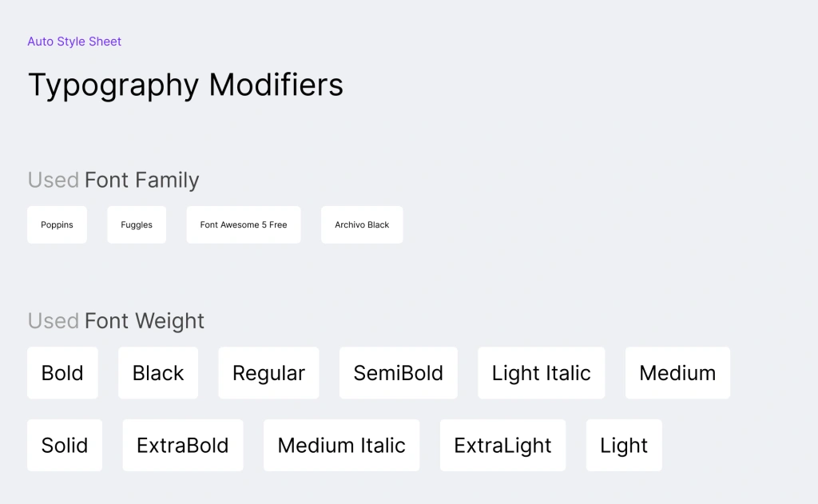Select the Light font weight chip
Image resolution: width=818 pixels, height=504 pixels.
pyautogui.click(x=624, y=446)
